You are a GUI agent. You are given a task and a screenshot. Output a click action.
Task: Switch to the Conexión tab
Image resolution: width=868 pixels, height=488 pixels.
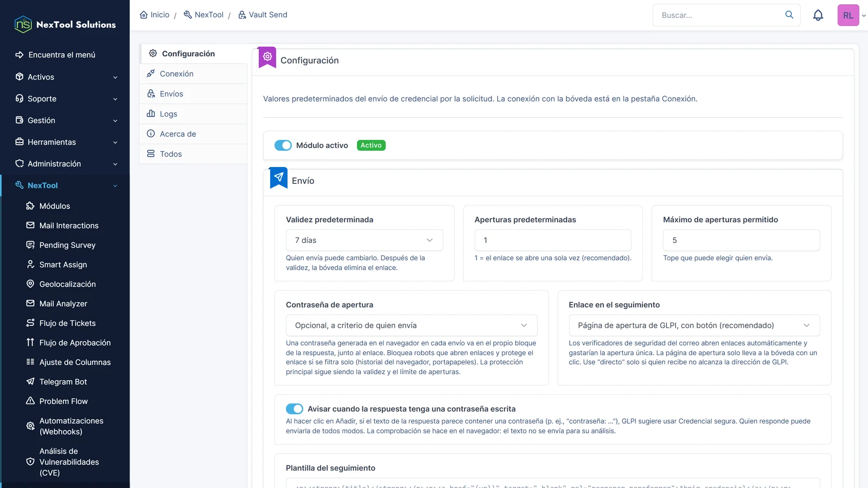[x=194, y=74]
